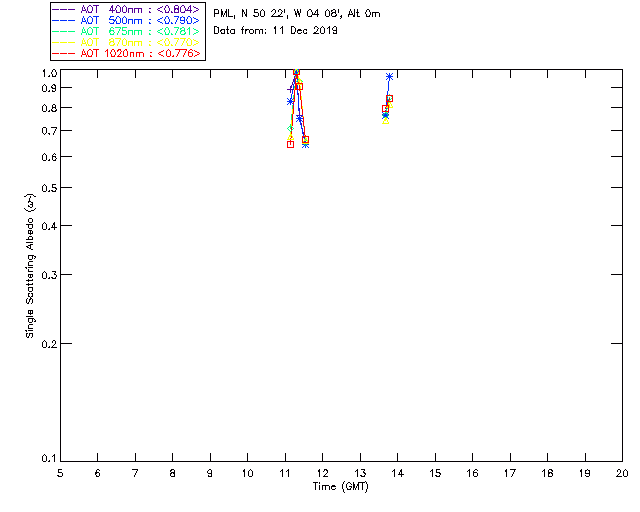Click the x-axis tick label 20
This screenshot has height=512, width=640.
point(622,473)
